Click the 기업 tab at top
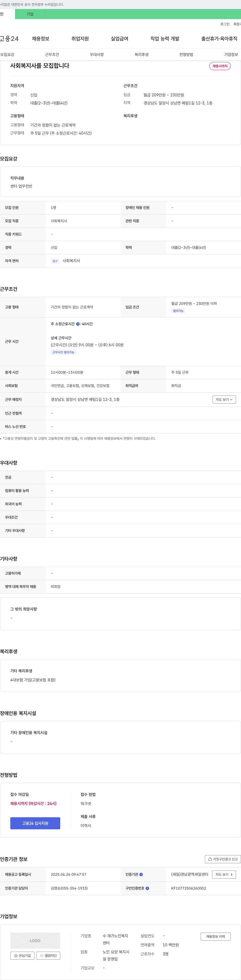The width and height of the screenshot is (241, 980). (x=30, y=14)
